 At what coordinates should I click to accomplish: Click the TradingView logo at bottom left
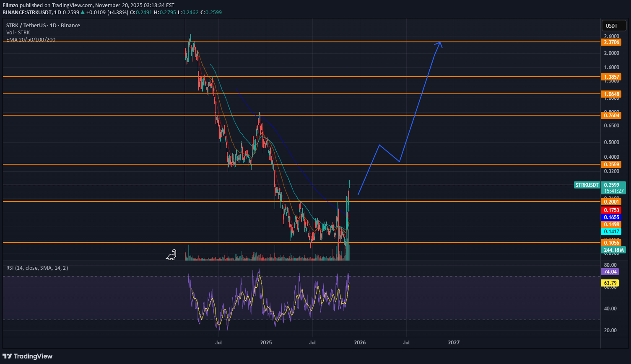28,356
